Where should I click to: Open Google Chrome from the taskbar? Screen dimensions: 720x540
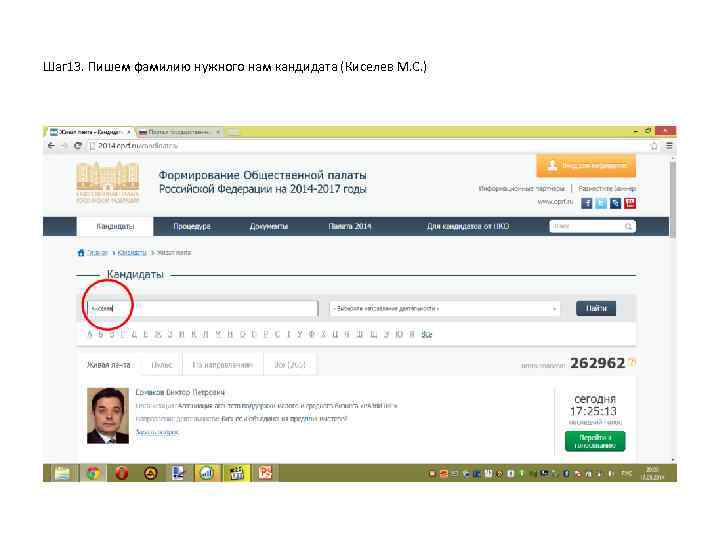tap(93, 472)
